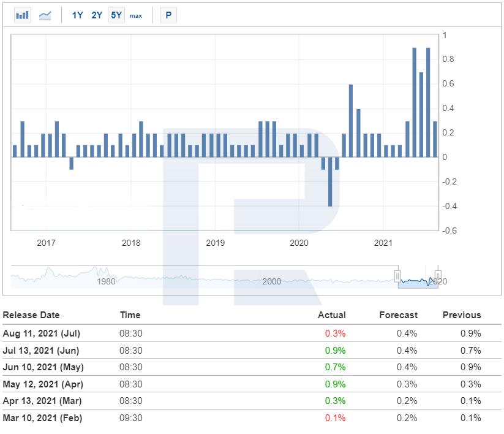Click the P button in chart toolbar
The height and width of the screenshot is (434, 504).
[x=168, y=15]
